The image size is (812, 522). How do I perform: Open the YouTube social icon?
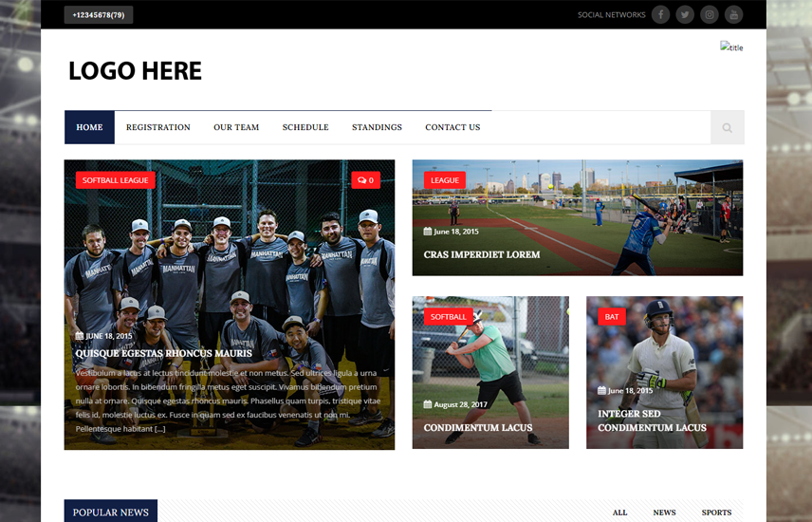[734, 14]
